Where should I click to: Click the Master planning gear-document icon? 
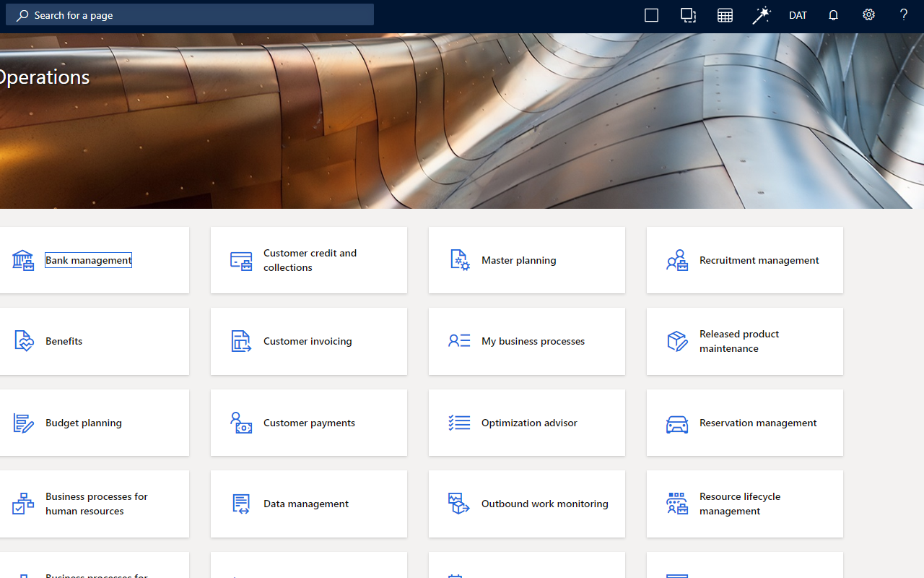(x=459, y=260)
